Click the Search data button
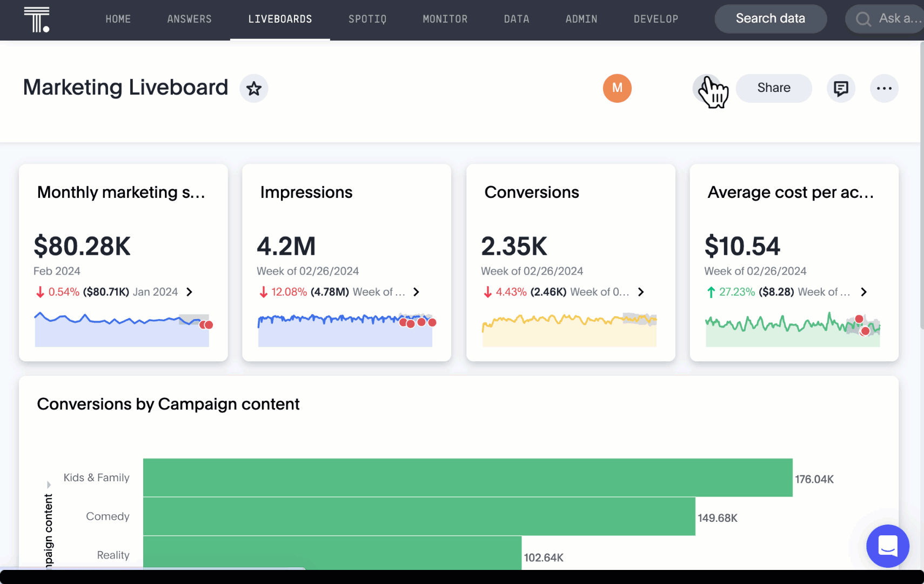The image size is (924, 584). click(770, 19)
